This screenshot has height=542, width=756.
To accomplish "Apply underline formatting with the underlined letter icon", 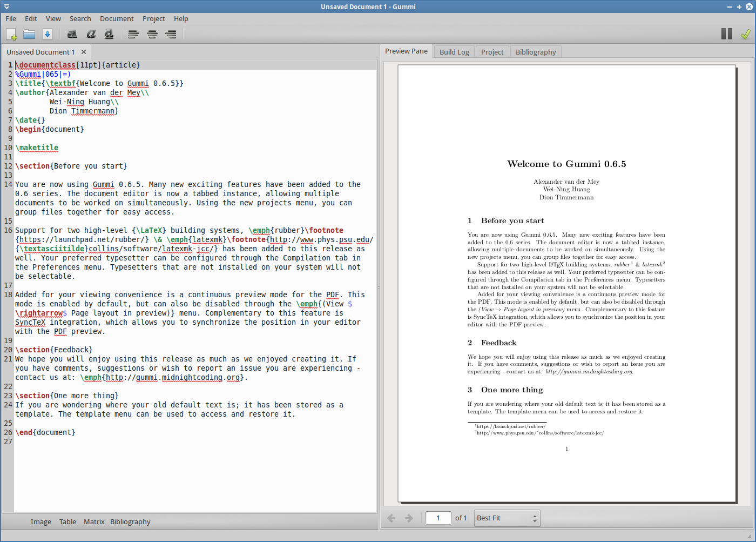I will [x=109, y=34].
